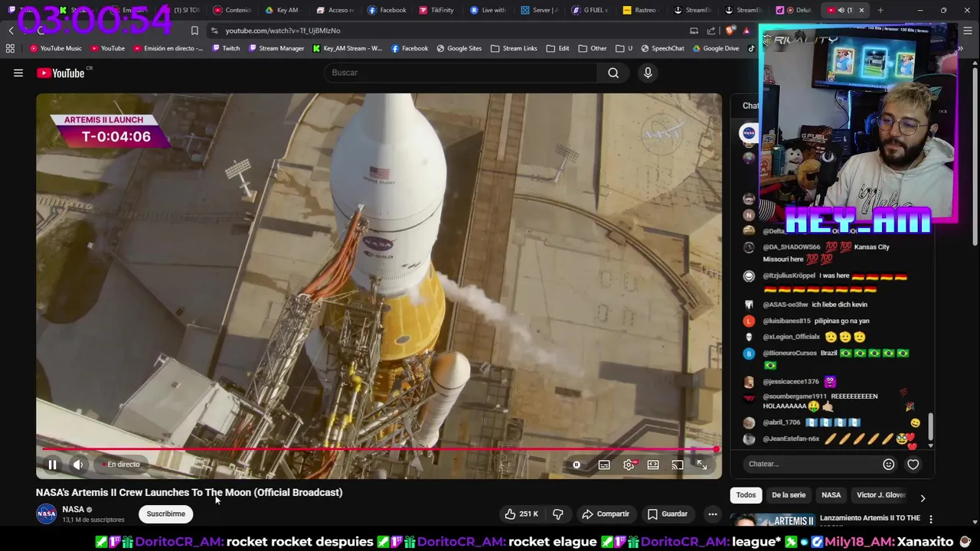Open the browser apps grid icon

click(10, 48)
